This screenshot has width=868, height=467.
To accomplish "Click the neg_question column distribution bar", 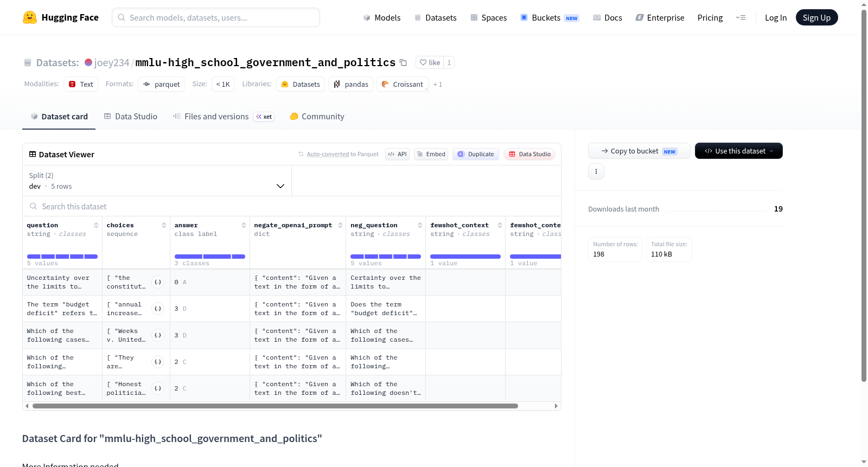I will (386, 257).
